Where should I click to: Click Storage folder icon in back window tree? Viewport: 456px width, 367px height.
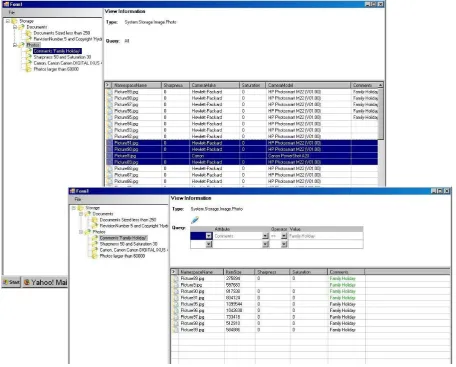click(14, 21)
